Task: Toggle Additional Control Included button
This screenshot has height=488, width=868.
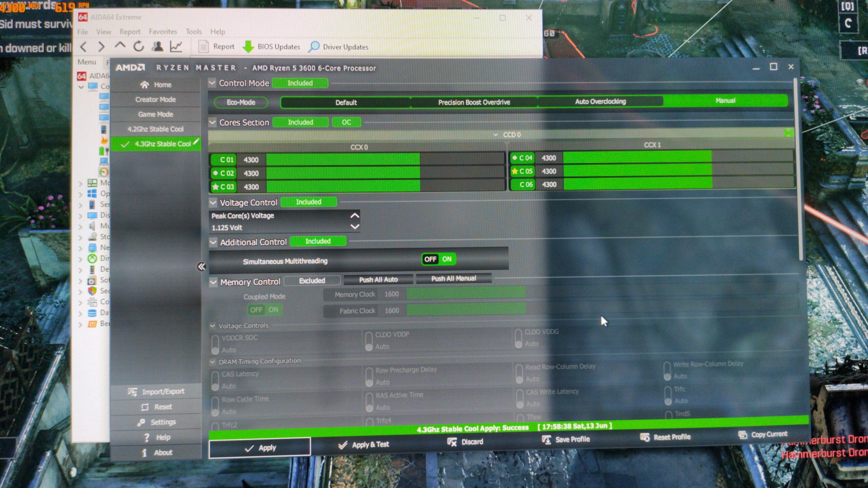Action: click(x=318, y=241)
